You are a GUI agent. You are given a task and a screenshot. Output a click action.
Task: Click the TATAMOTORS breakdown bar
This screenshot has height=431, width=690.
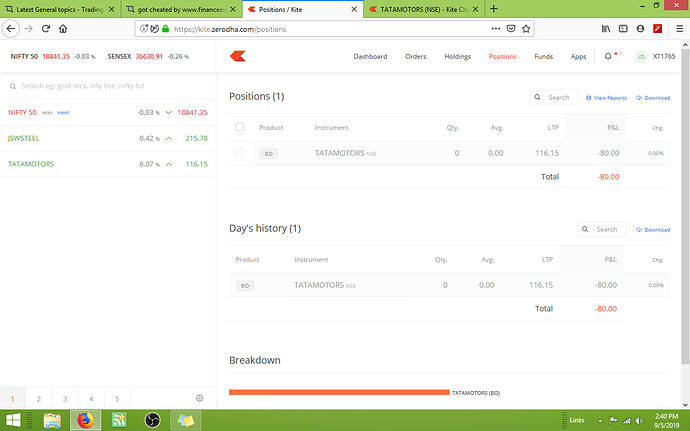coord(339,392)
